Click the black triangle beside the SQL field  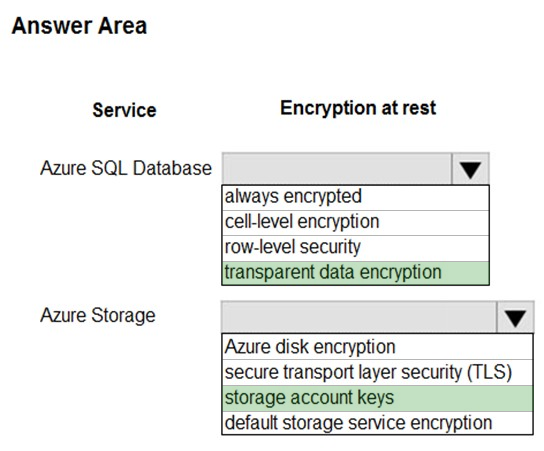click(470, 170)
